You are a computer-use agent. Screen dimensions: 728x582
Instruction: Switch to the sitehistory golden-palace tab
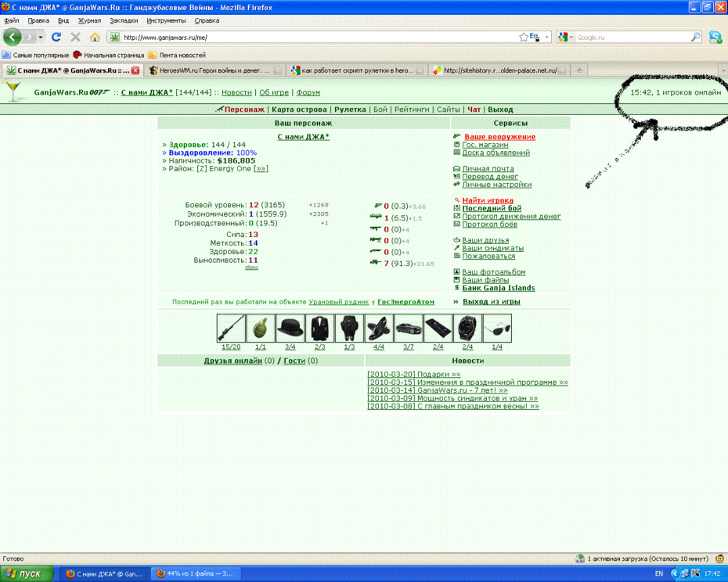499,70
